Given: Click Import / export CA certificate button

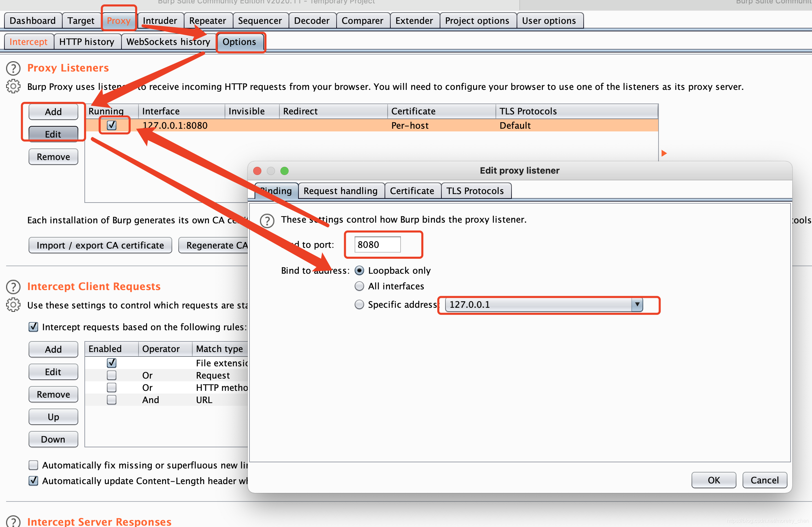Looking at the screenshot, I should [x=100, y=245].
